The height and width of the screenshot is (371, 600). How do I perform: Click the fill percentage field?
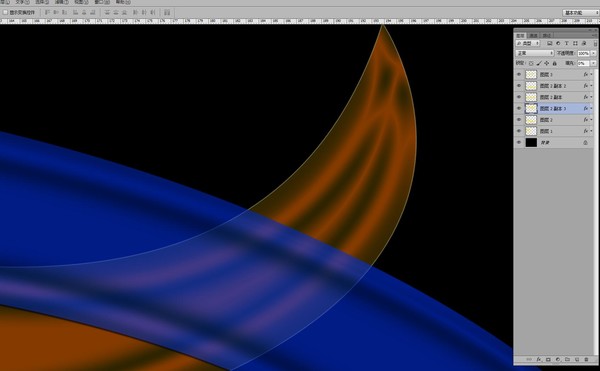pyautogui.click(x=583, y=63)
